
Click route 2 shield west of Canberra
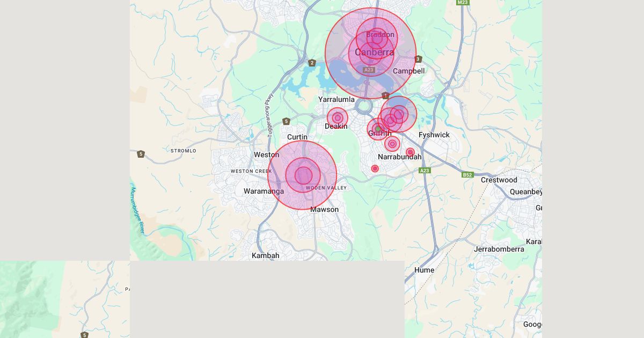click(312, 63)
